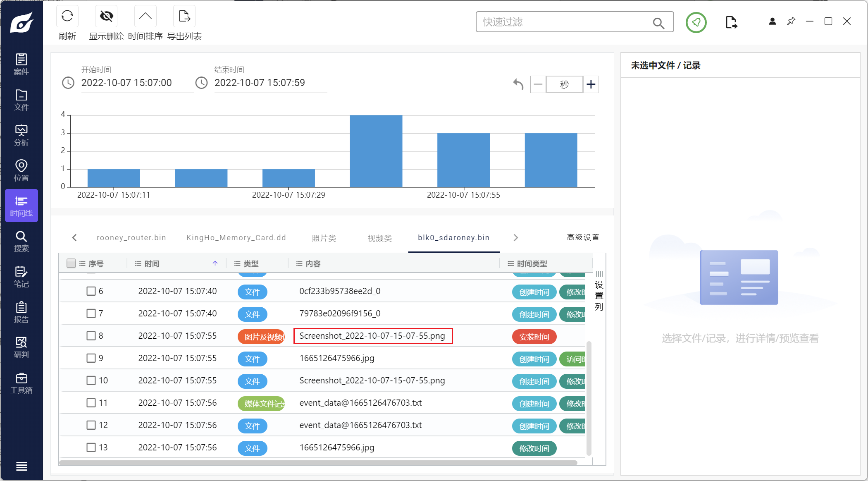Viewport: 868px width, 481px height.
Task: Tick the checkbox for row 8
Action: (91, 336)
